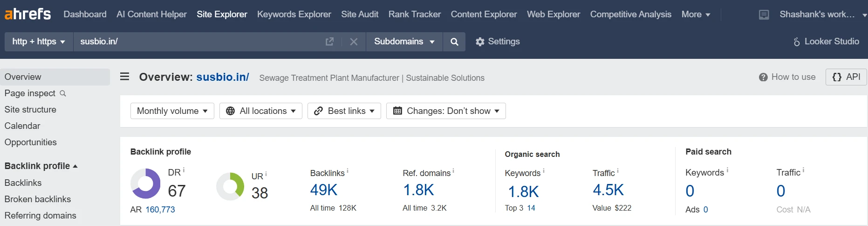Click organic Traffic 4.5K value
This screenshot has height=226, width=868.
click(608, 190)
